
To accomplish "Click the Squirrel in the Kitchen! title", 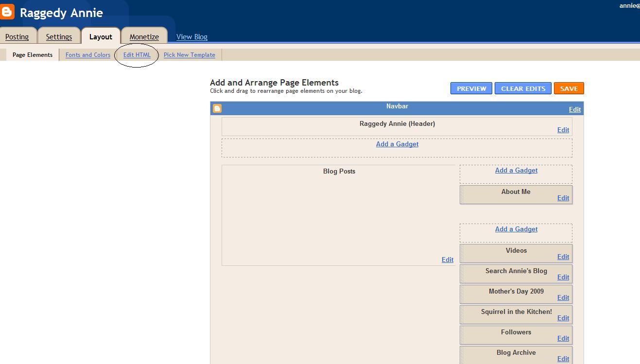I will [517, 312].
